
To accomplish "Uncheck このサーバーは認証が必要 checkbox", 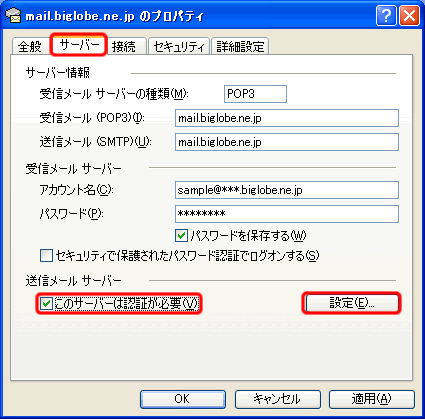I will click(46, 303).
